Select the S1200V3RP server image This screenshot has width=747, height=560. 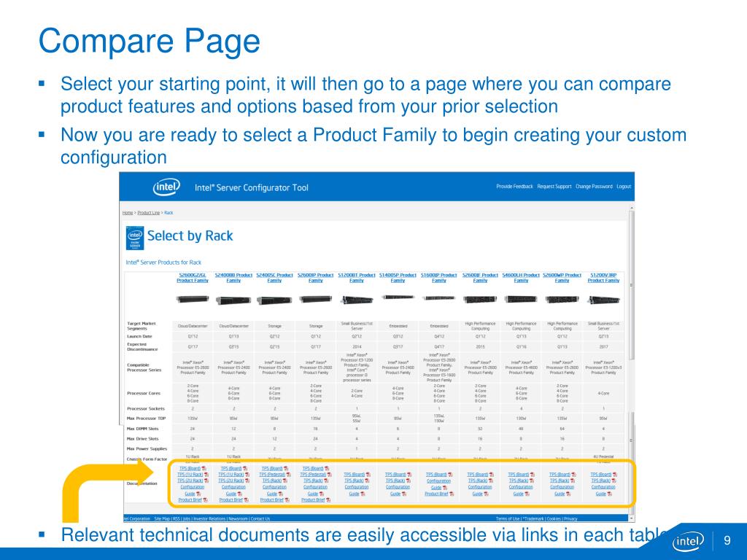(603, 300)
